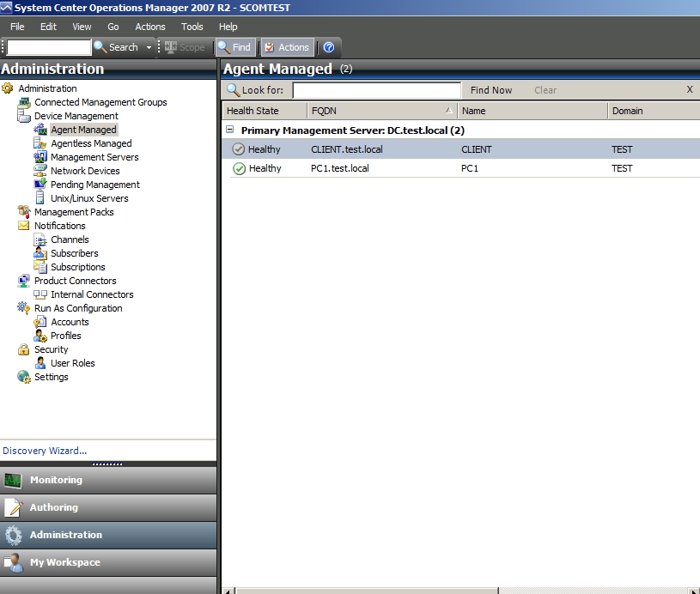Click the Look for text field

(x=376, y=90)
